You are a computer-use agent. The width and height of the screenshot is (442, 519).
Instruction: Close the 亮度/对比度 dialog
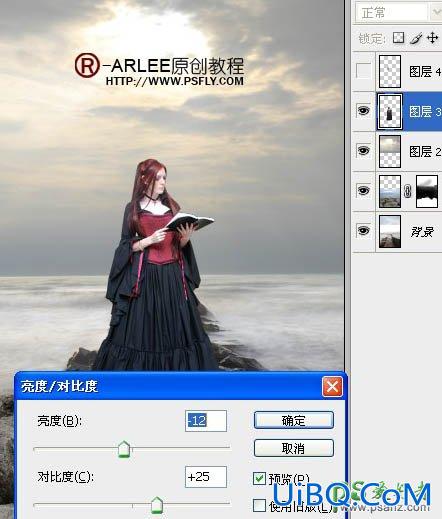332,387
